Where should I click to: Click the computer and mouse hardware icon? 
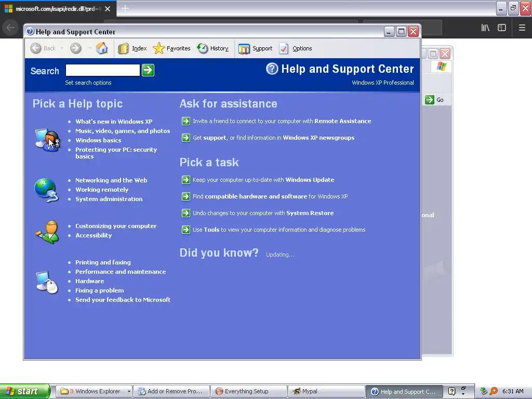(47, 282)
